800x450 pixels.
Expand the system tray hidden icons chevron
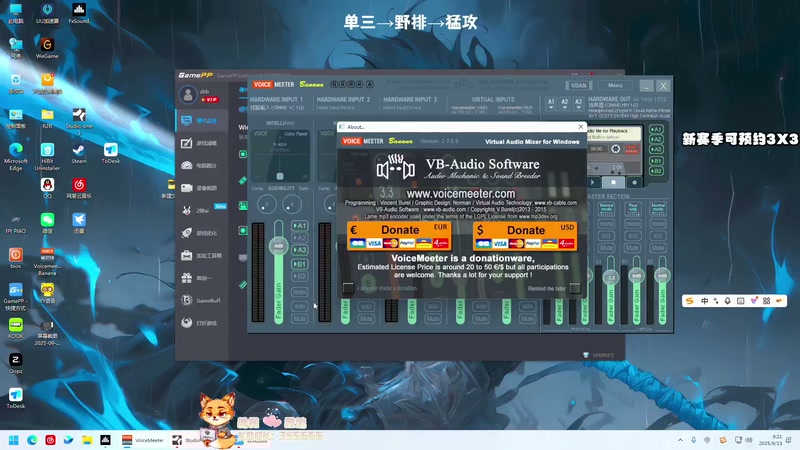coord(680,440)
